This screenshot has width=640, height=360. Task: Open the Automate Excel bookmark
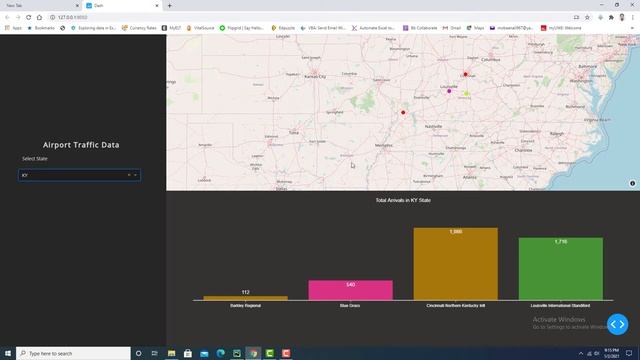coord(373,28)
